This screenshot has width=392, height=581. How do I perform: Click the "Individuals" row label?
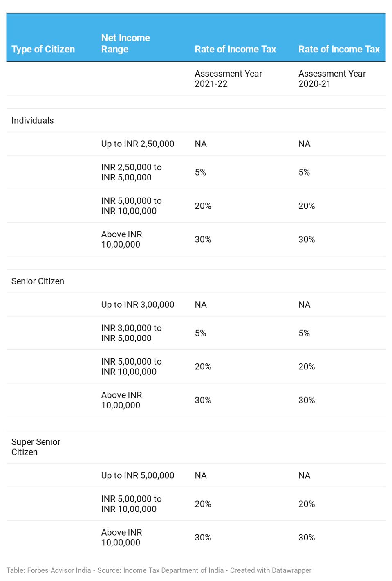[x=33, y=120]
